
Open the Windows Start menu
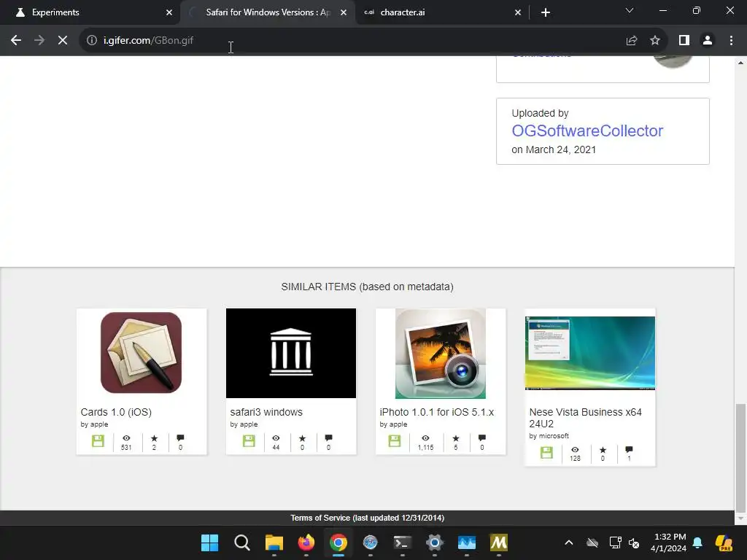(209, 542)
